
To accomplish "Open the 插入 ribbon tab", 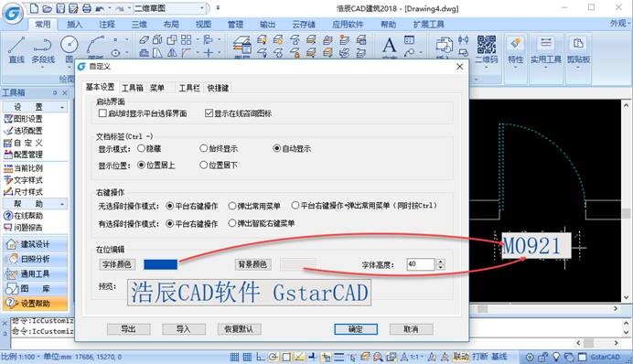I will pos(75,24).
